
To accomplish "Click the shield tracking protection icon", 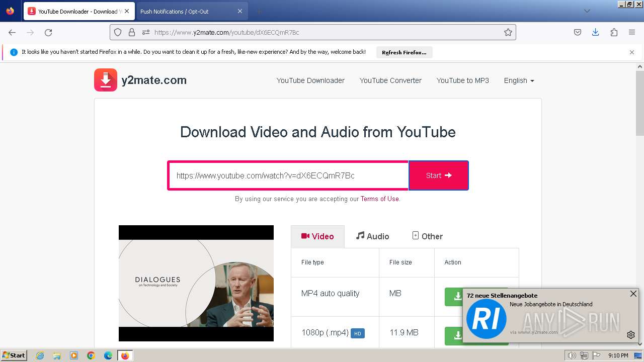I will pyautogui.click(x=118, y=32).
